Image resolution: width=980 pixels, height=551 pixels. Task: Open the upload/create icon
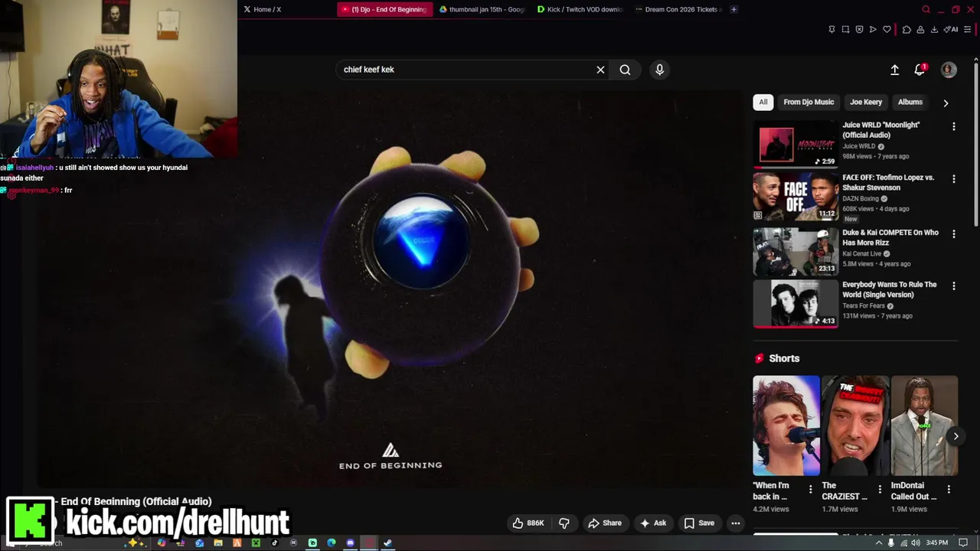[894, 70]
